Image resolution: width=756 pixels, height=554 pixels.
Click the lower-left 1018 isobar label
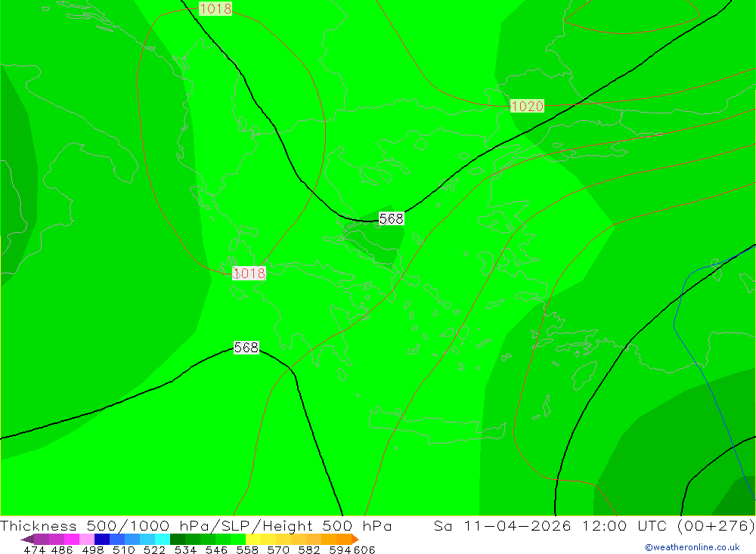point(249,274)
